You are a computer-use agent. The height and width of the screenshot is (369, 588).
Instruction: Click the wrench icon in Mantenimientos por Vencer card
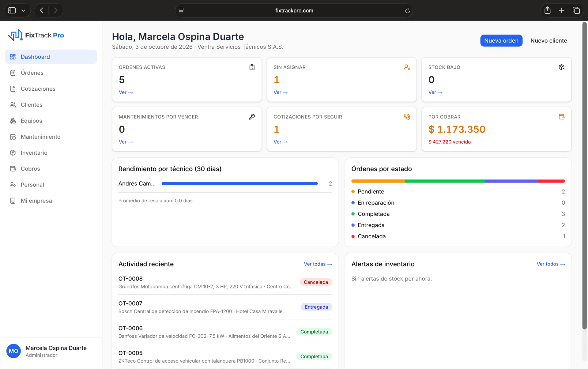click(x=252, y=117)
